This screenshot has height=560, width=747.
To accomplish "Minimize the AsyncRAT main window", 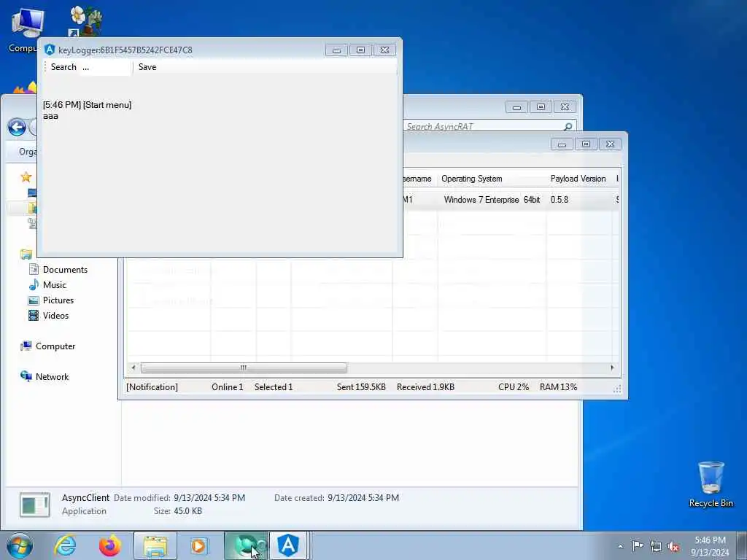I will [x=562, y=144].
